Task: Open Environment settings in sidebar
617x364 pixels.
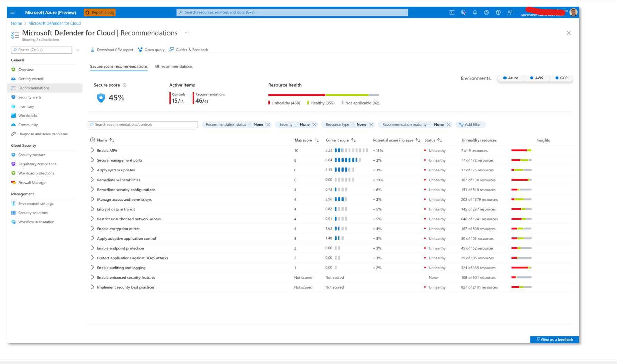Action: [36, 204]
